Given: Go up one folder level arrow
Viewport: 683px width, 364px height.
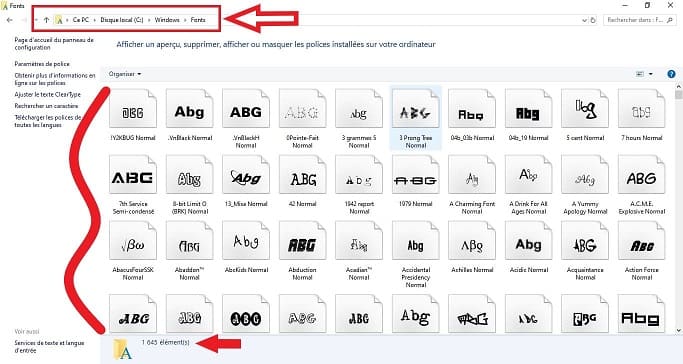Looking at the screenshot, I should point(46,20).
